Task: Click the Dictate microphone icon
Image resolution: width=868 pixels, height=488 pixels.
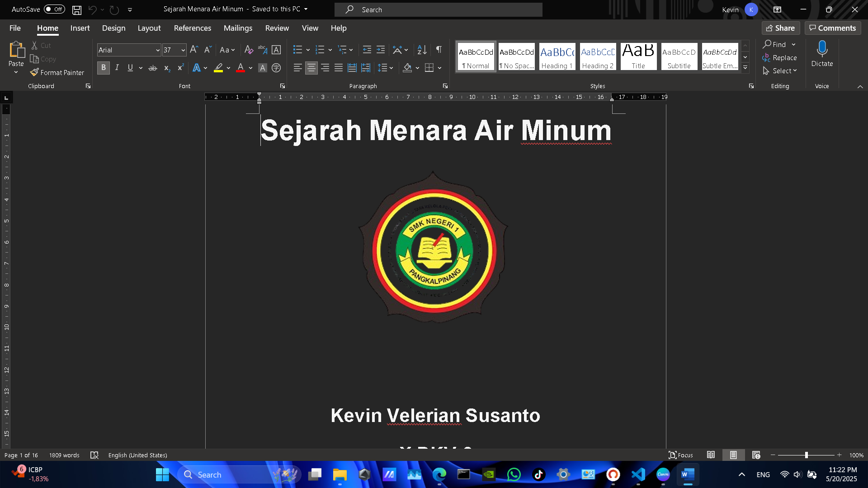Action: tap(822, 49)
